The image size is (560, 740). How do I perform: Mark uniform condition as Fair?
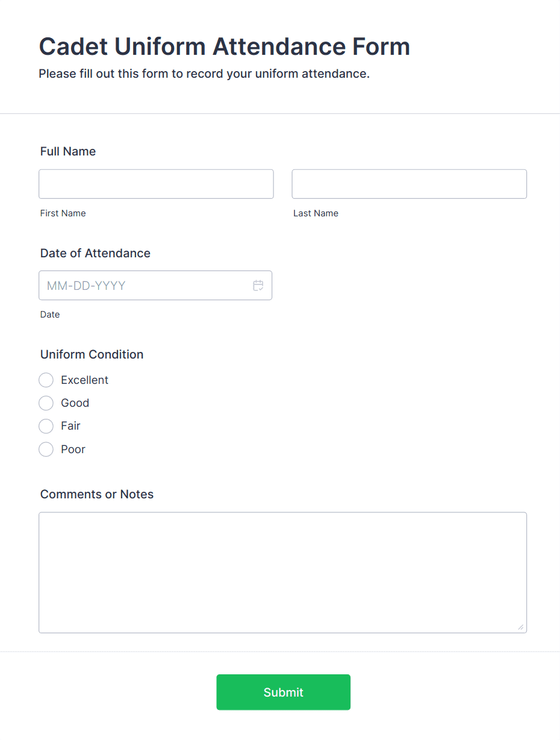[x=46, y=426]
